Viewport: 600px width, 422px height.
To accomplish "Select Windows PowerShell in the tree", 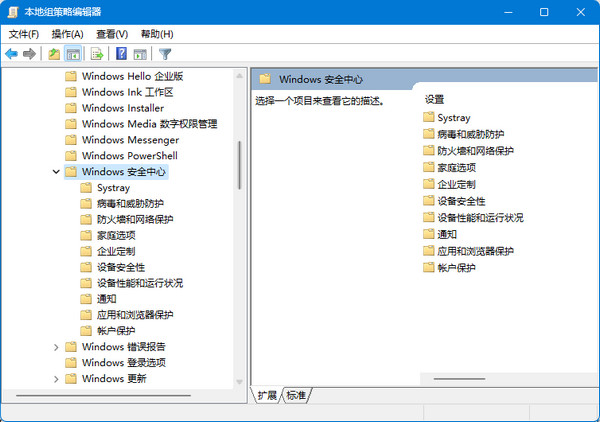I will pos(121,156).
